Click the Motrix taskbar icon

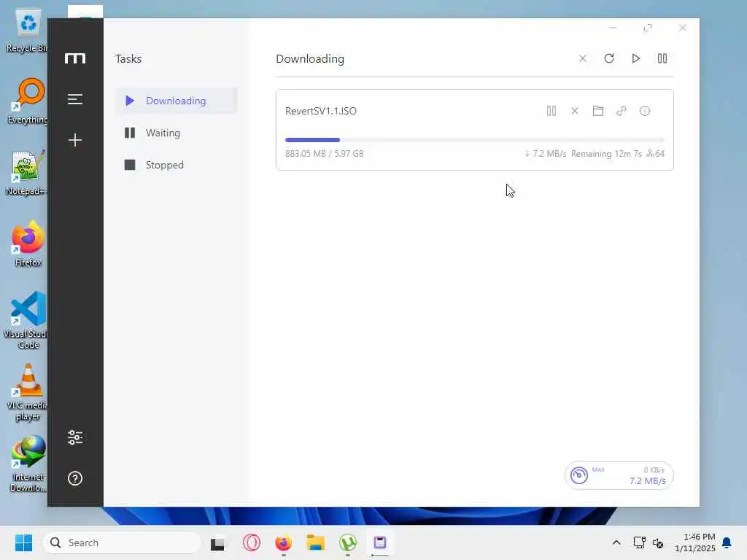379,542
